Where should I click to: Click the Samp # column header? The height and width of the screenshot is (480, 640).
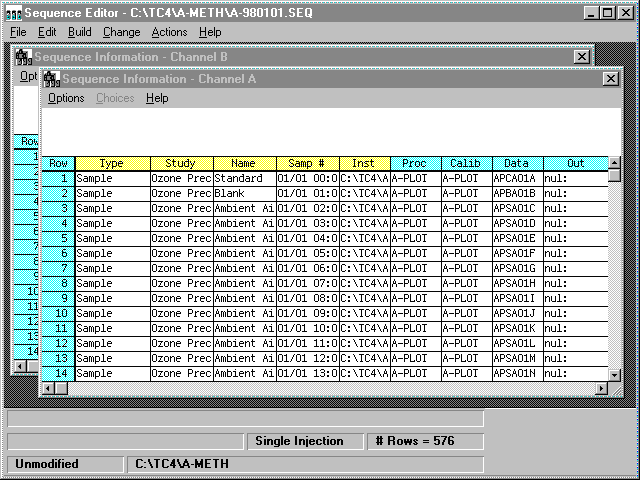point(307,163)
